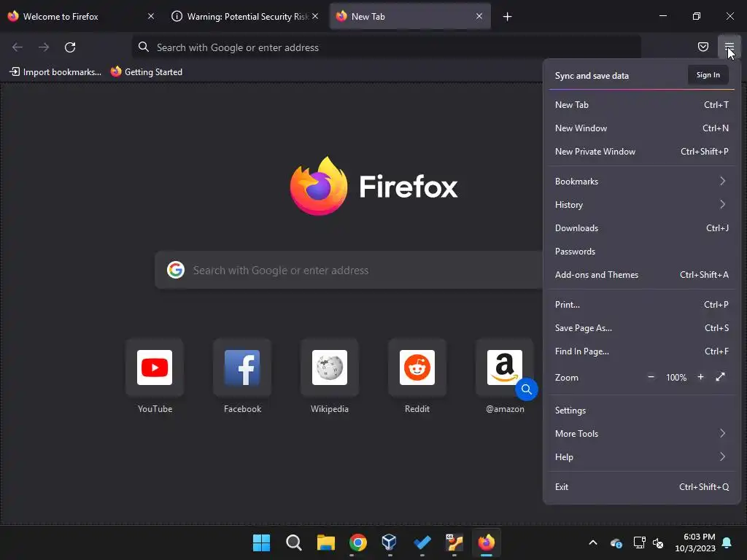Launch File Explorer from taskbar
The height and width of the screenshot is (560, 747).
pyautogui.click(x=326, y=542)
